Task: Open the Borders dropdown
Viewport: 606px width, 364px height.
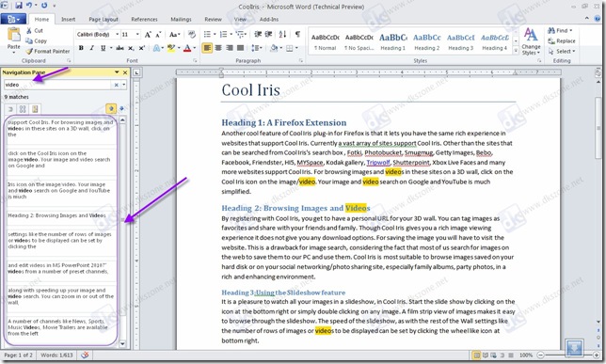Action: tap(296, 48)
